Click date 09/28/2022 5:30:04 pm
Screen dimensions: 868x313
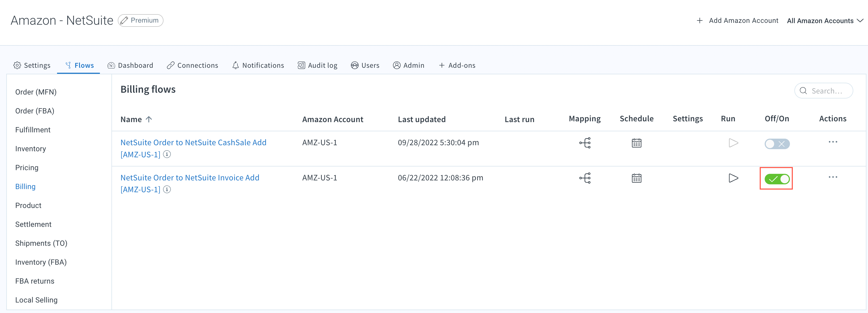coord(438,142)
